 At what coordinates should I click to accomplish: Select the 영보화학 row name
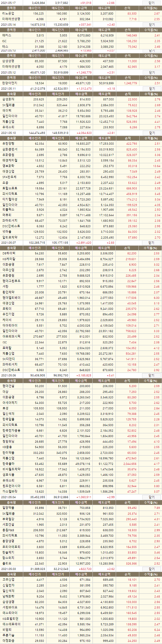[x=8, y=166]
